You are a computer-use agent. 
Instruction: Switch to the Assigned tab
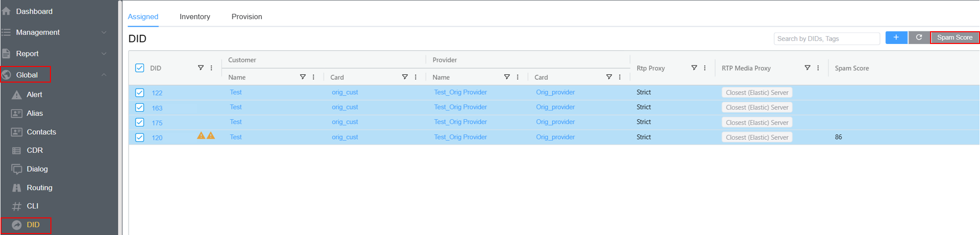point(143,17)
